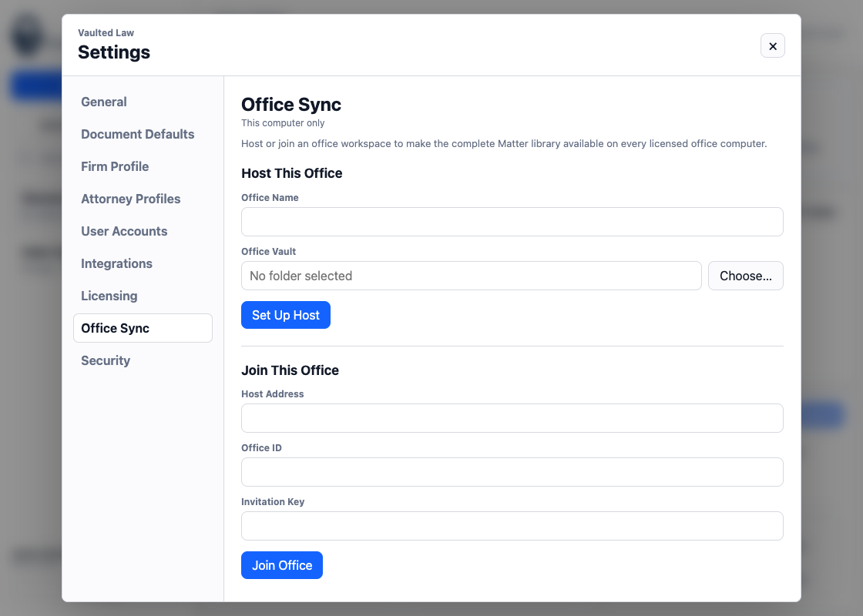Choose an Office Vault folder
Screen dimensions: 863x616
(x=745, y=276)
